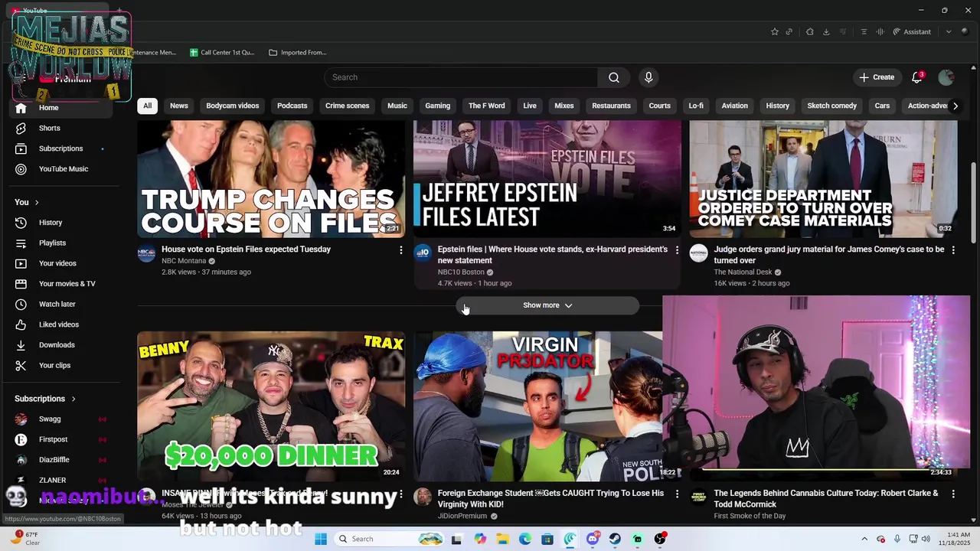Go to Home in sidebar
980x551 pixels.
(61, 108)
